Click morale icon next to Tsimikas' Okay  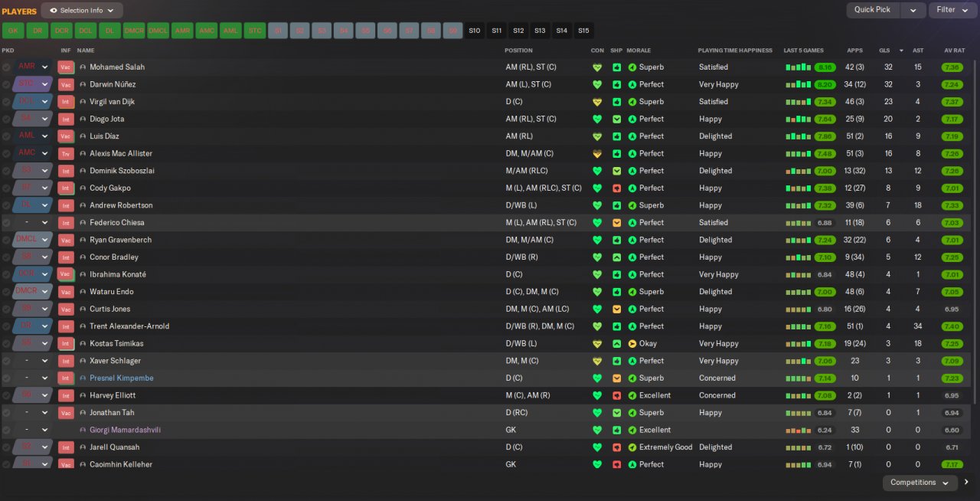[x=632, y=344]
